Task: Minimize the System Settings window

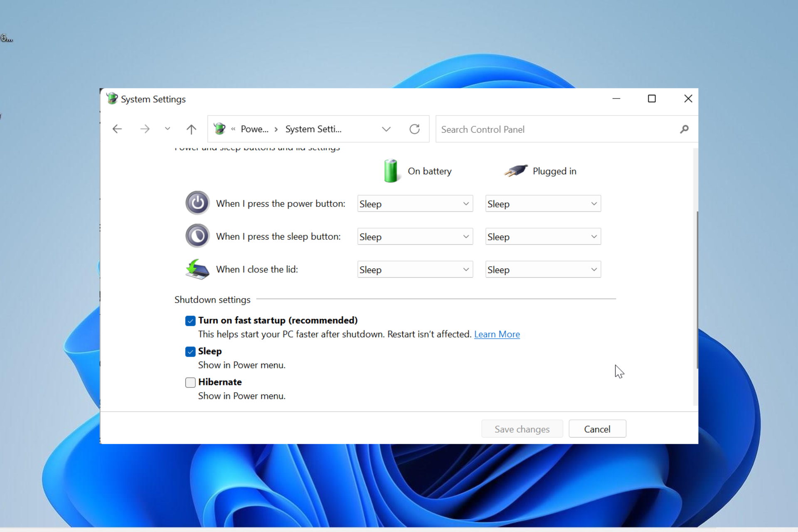Action: tap(616, 99)
